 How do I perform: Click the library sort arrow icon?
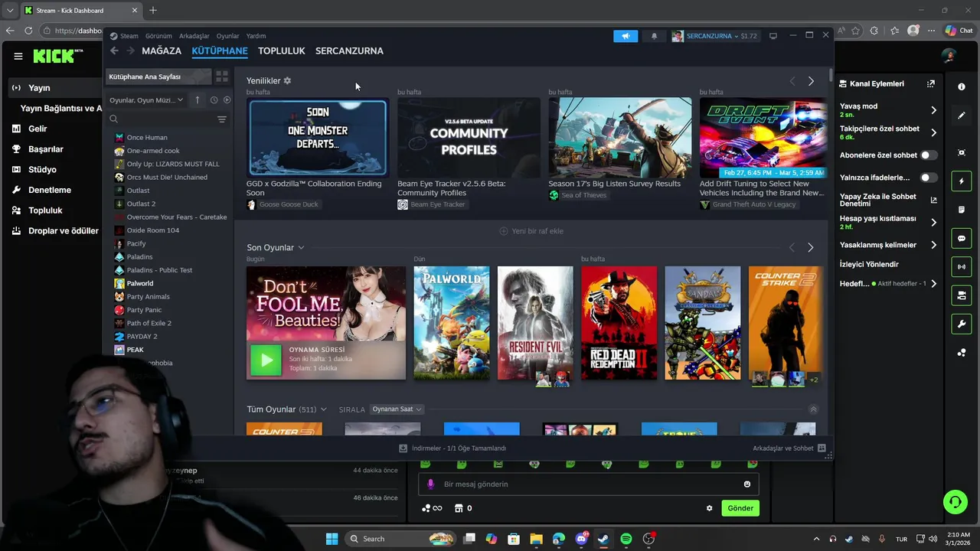click(198, 100)
